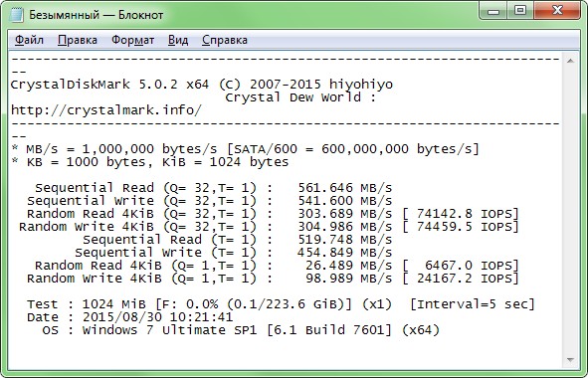Viewport: 588px width, 378px height.
Task: Click the 303.689 MB/s value
Action: pos(345,214)
